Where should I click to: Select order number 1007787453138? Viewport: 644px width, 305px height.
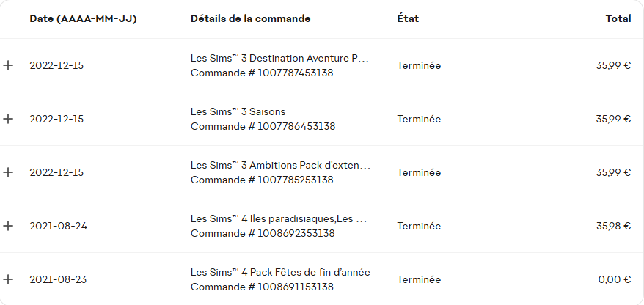point(262,73)
